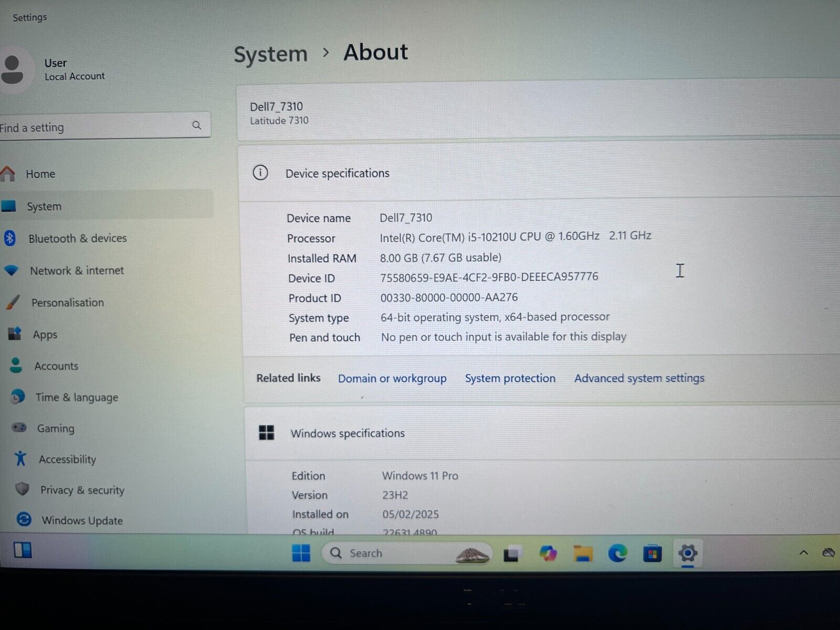Click the Device specifications info icon
The height and width of the screenshot is (630, 840).
(x=260, y=173)
